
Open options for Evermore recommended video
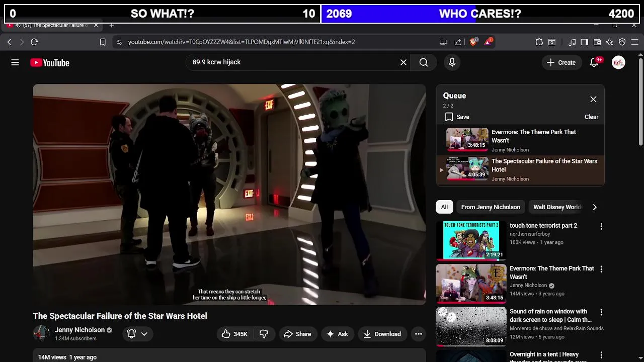tap(601, 269)
